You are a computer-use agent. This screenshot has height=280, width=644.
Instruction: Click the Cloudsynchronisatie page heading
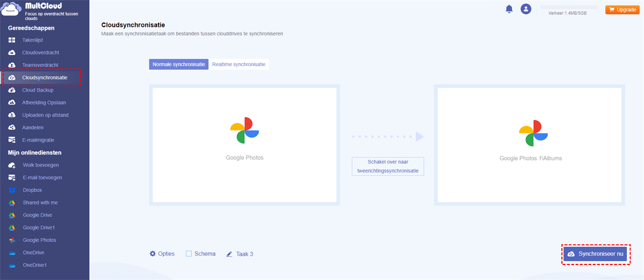point(133,25)
